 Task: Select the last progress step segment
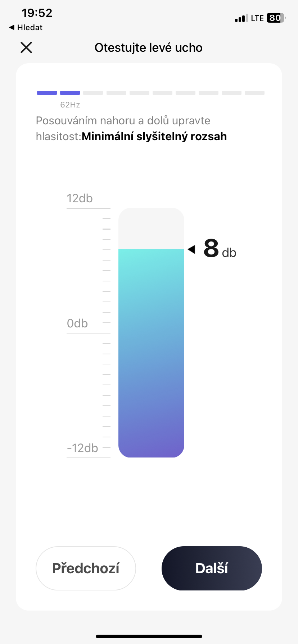point(254,93)
